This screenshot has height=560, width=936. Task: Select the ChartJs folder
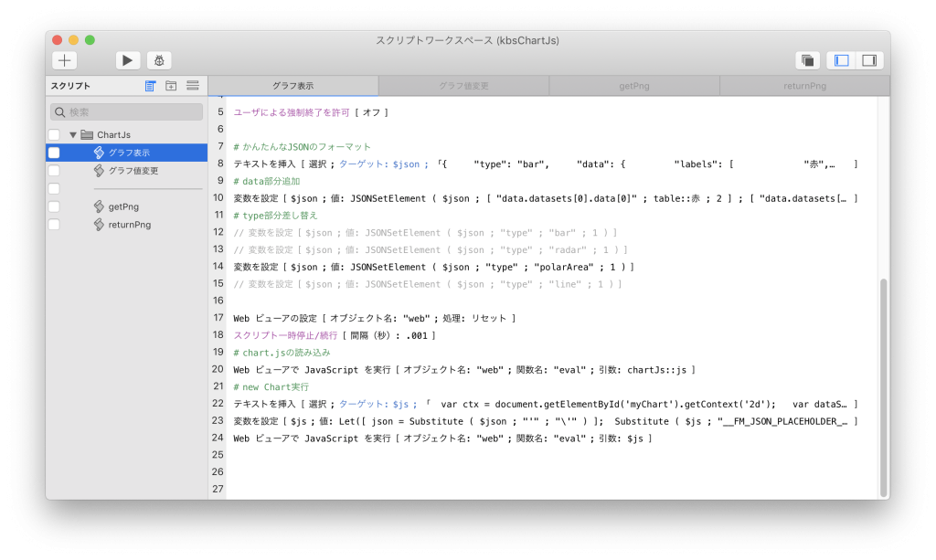[113, 135]
